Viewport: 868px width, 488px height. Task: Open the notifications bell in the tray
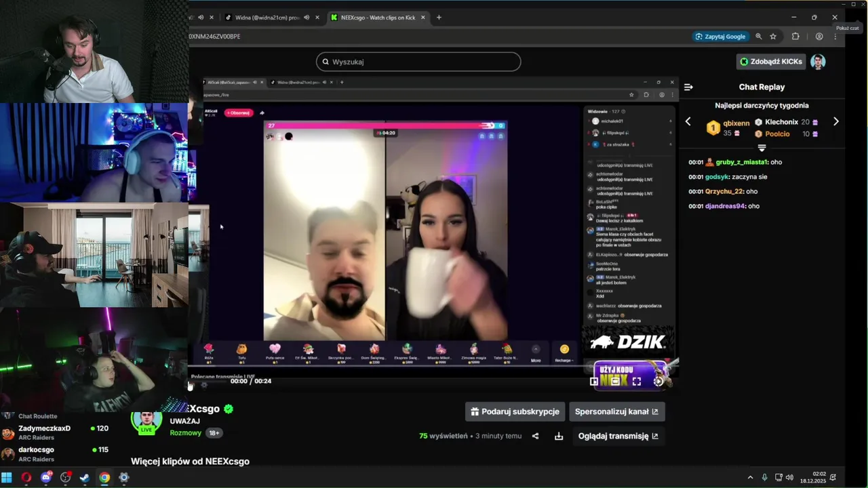(833, 477)
